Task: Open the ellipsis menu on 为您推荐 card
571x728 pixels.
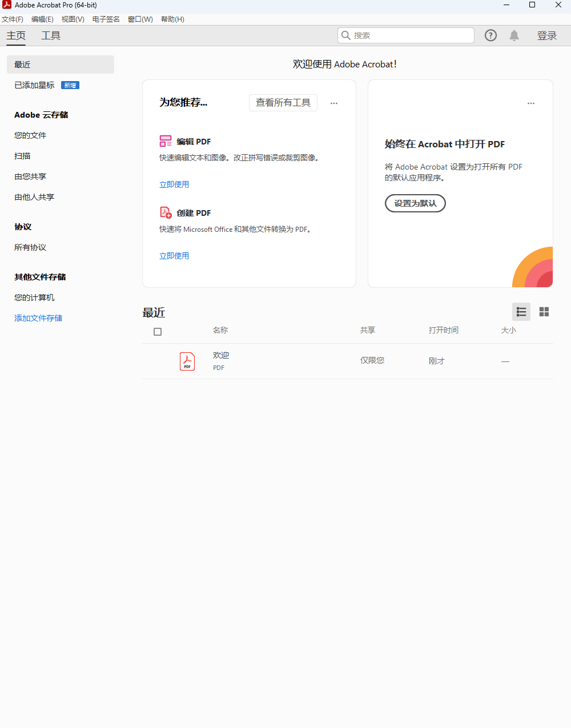Action: pos(334,103)
